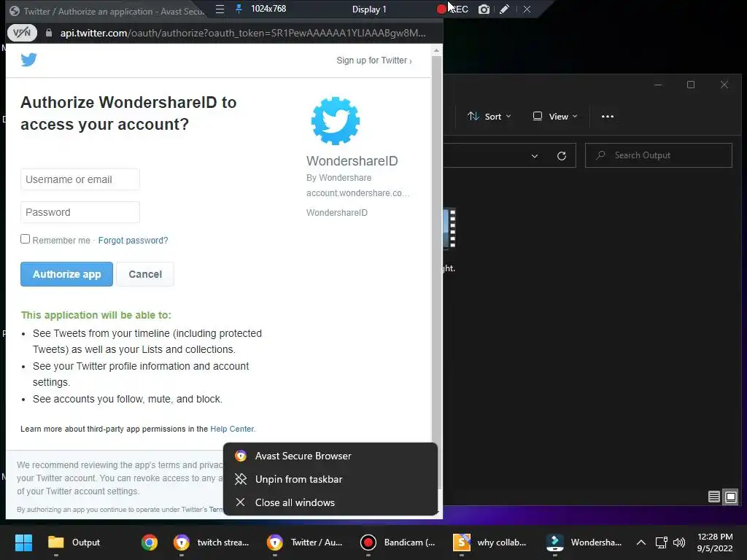Screen dimensions: 747x560
Task: Open the Windows Start button
Action: (23, 542)
